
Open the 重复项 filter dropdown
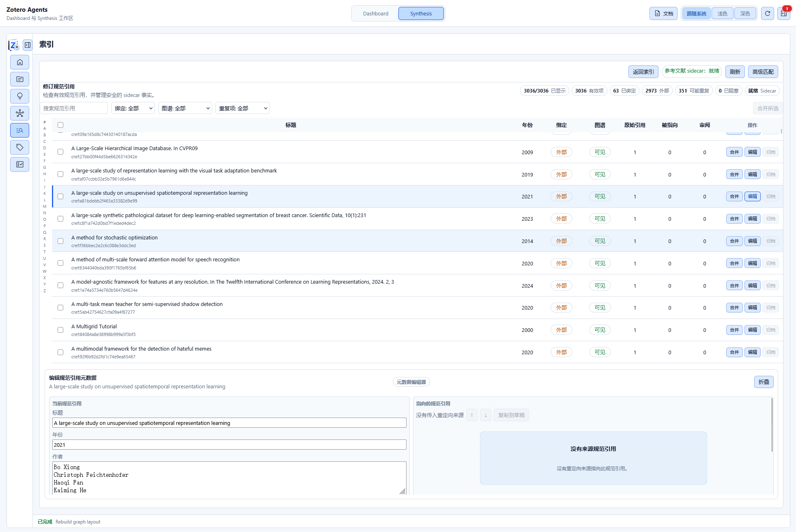pyautogui.click(x=242, y=108)
